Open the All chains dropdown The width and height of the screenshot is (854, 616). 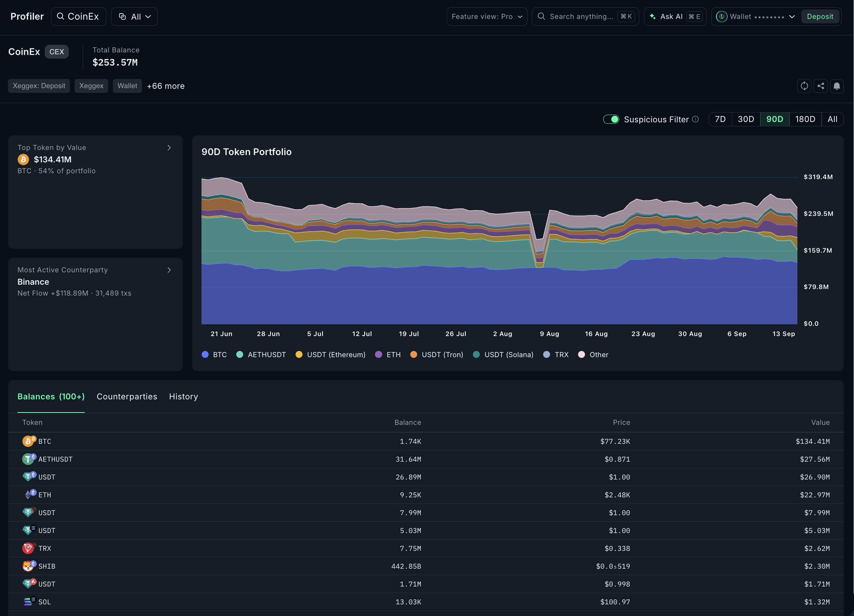pyautogui.click(x=134, y=17)
